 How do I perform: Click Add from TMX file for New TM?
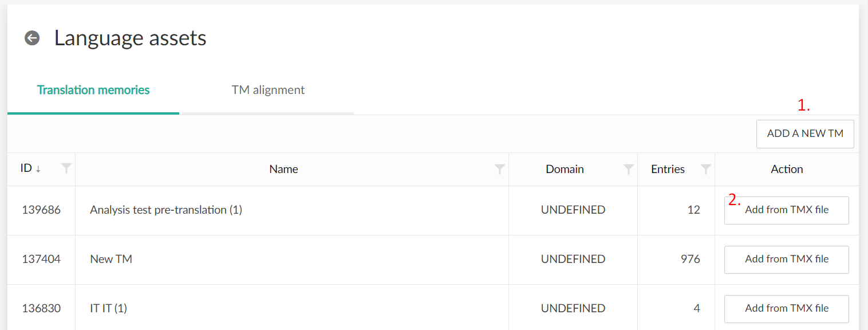[786, 260]
